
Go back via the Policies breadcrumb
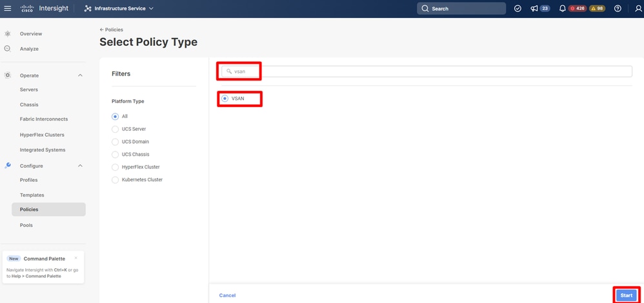(111, 30)
